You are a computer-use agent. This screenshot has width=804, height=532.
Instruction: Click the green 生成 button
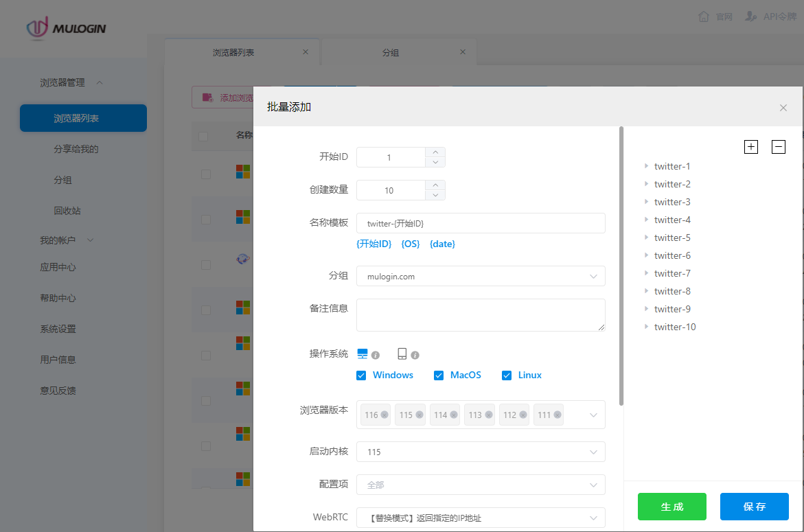coord(671,507)
